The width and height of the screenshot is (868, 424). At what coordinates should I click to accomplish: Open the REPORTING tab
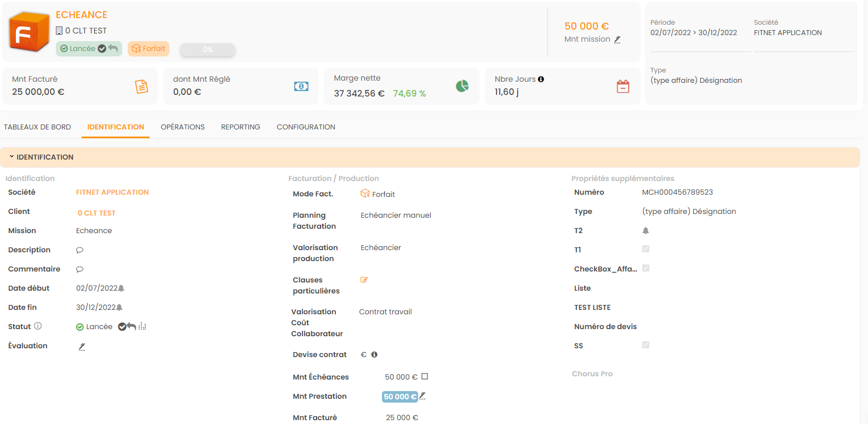pyautogui.click(x=241, y=127)
